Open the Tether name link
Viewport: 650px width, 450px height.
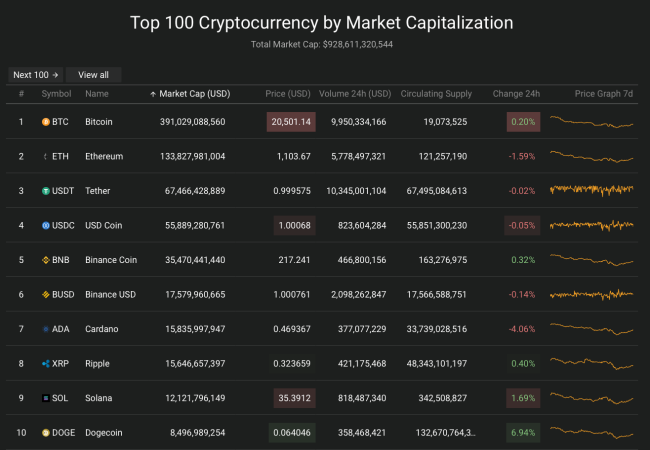[x=97, y=191]
